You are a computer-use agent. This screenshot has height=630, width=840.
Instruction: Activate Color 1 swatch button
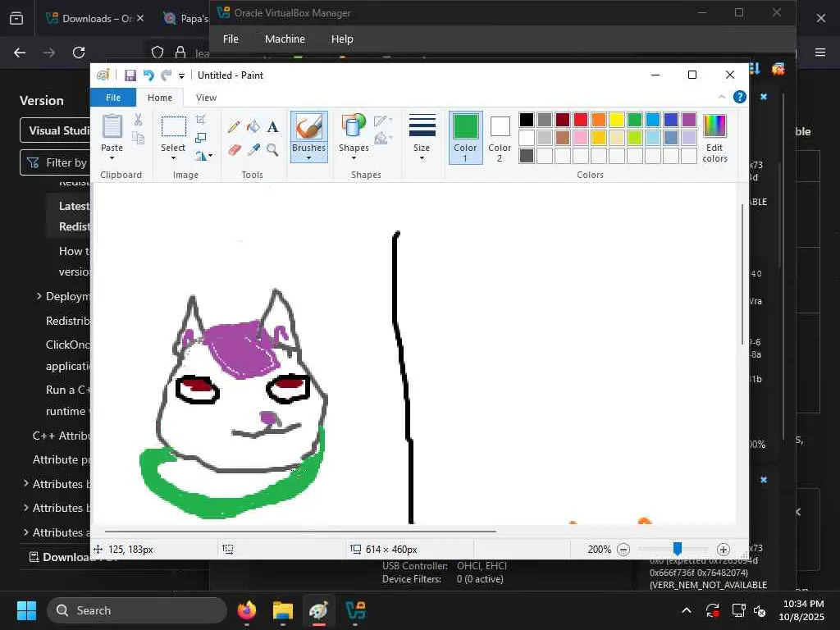[x=466, y=138]
